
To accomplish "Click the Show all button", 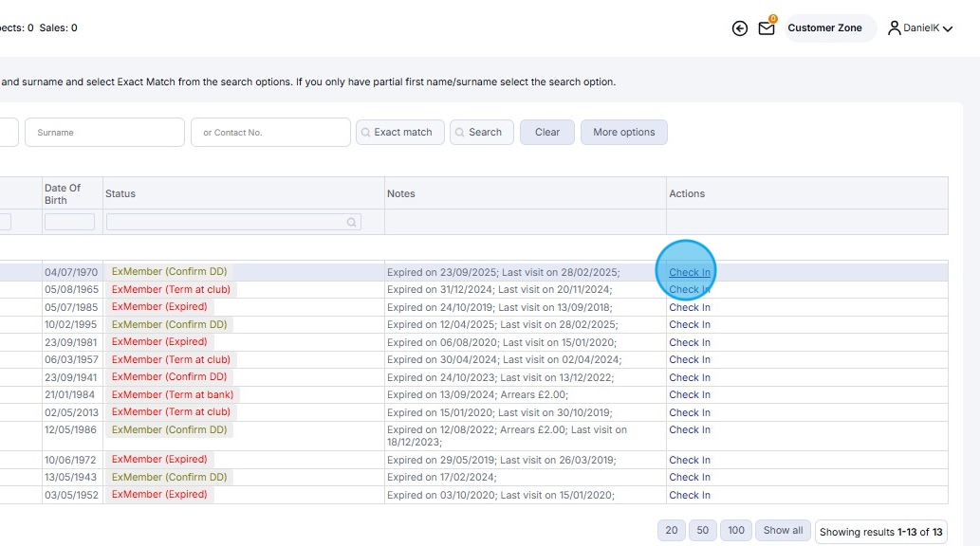I will coord(783,531).
